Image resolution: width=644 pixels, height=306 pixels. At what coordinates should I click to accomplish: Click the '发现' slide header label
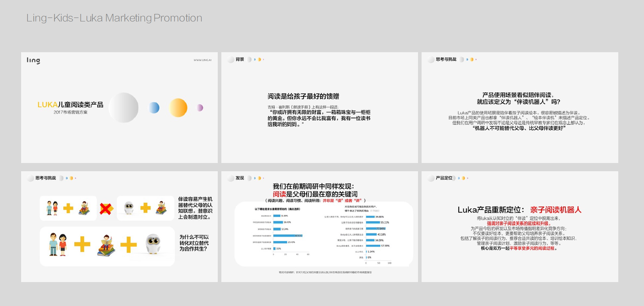pos(240,178)
